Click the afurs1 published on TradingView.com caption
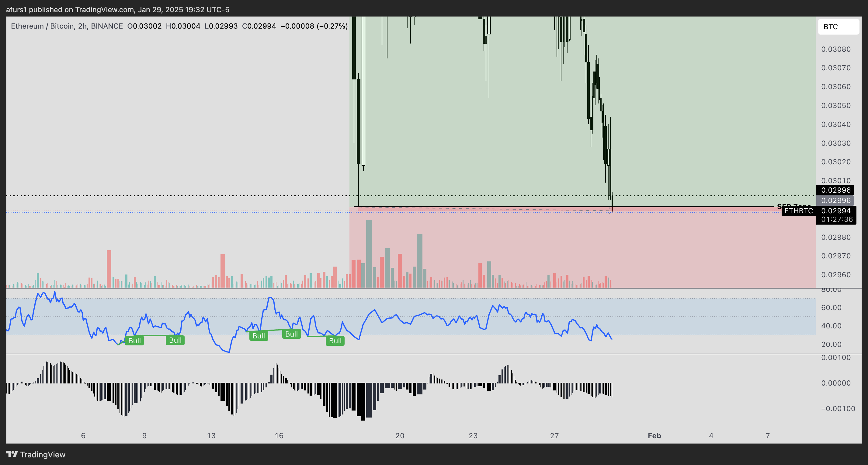Viewport: 868px width, 465px height. tap(118, 9)
